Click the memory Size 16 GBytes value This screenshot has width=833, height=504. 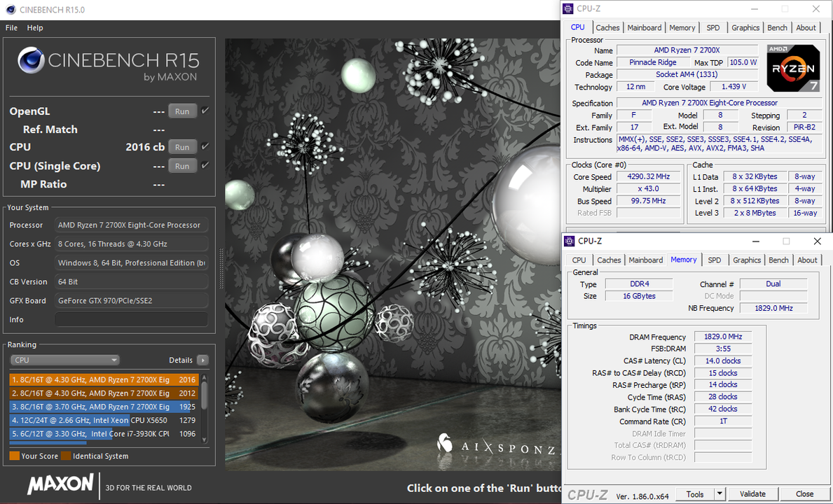pyautogui.click(x=639, y=296)
